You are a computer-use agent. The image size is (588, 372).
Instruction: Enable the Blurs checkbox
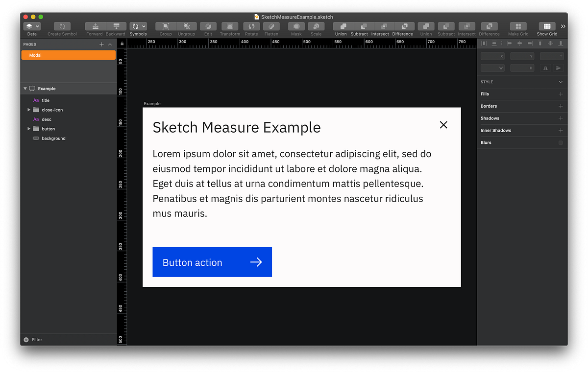click(560, 142)
